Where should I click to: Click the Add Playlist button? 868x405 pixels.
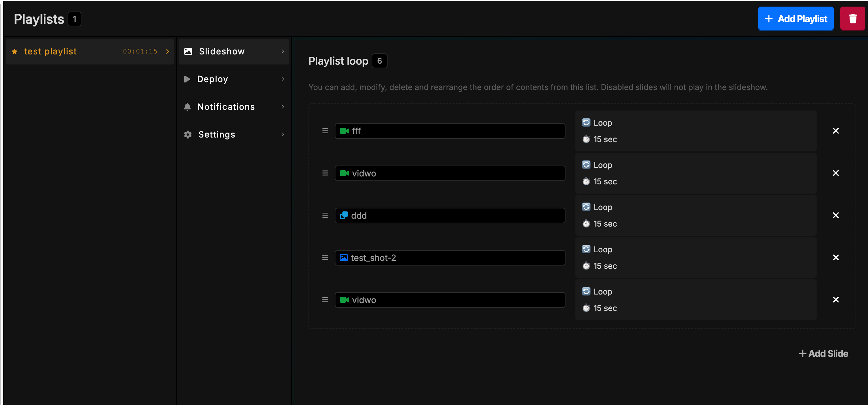[795, 19]
